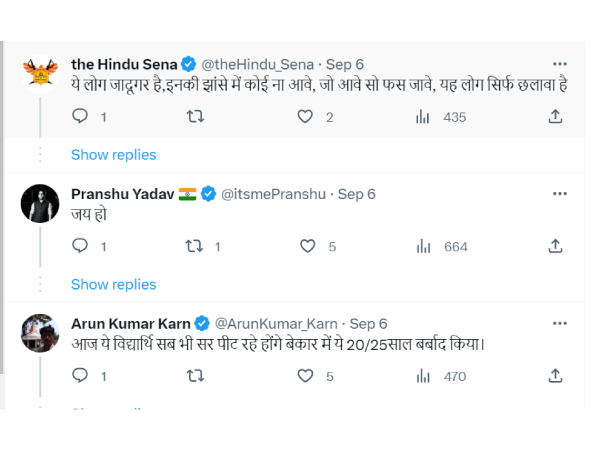Open Sep 6 timestamp on Arun's tweet
The width and height of the screenshot is (600, 450).
pyautogui.click(x=368, y=323)
